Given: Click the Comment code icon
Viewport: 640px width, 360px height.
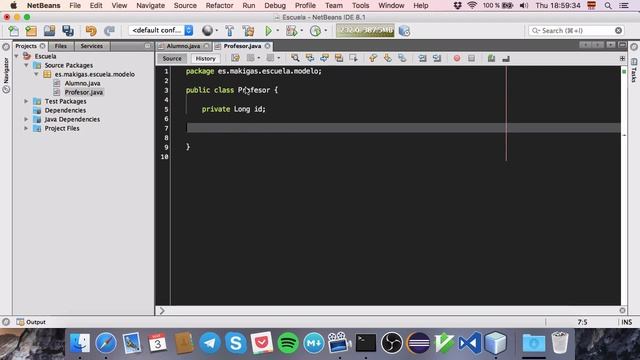Looking at the screenshot, I should [x=491, y=58].
